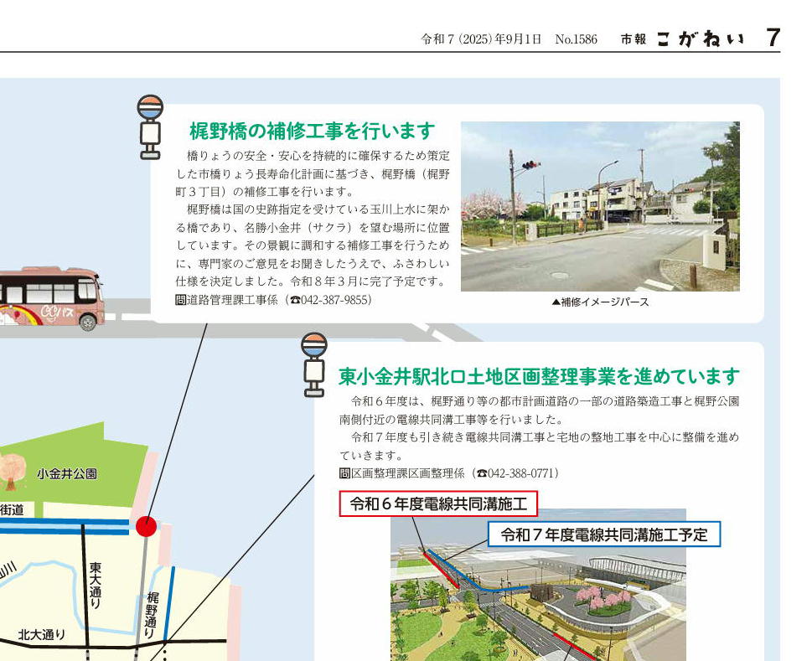This screenshot has width=812, height=661.
Task: Click the 北大通り street label on map
Action: [42, 635]
